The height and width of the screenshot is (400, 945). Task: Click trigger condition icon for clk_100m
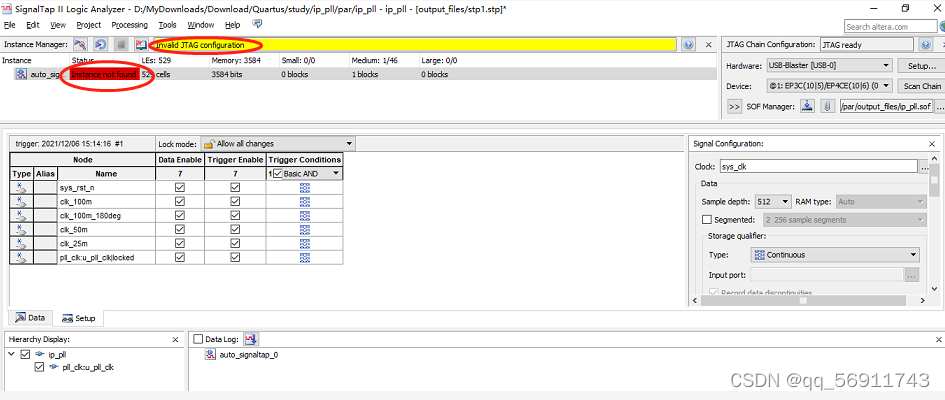pos(304,201)
